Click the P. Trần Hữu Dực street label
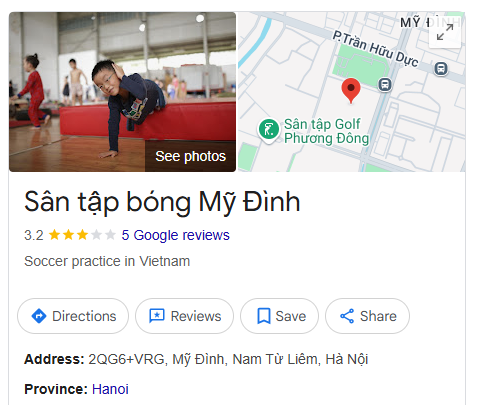The image size is (483, 405). coord(375,49)
